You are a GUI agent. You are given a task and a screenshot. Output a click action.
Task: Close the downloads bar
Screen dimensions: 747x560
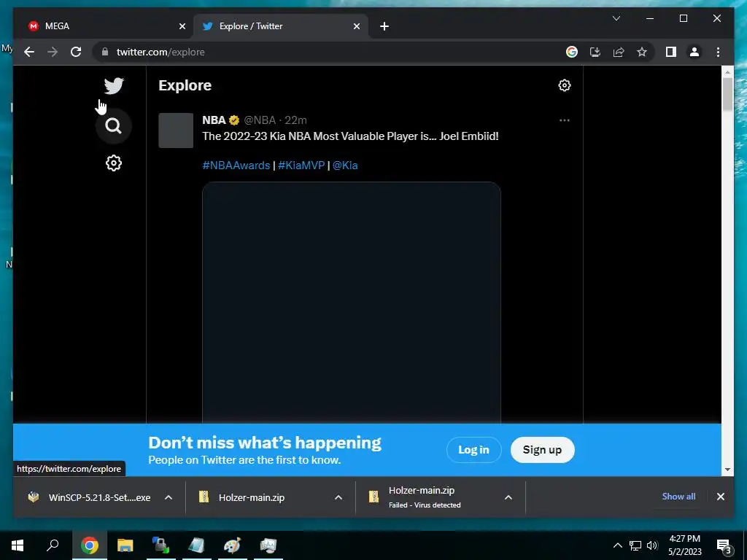pyautogui.click(x=720, y=497)
